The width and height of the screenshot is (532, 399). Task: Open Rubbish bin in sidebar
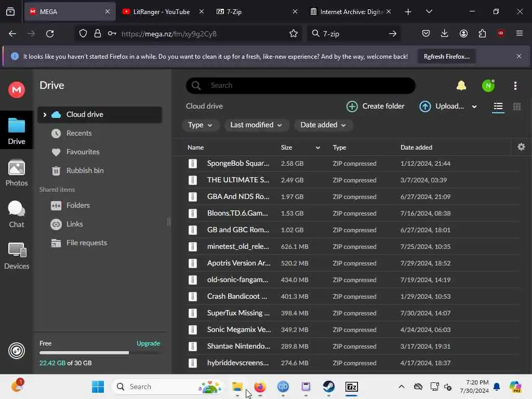coord(100,170)
